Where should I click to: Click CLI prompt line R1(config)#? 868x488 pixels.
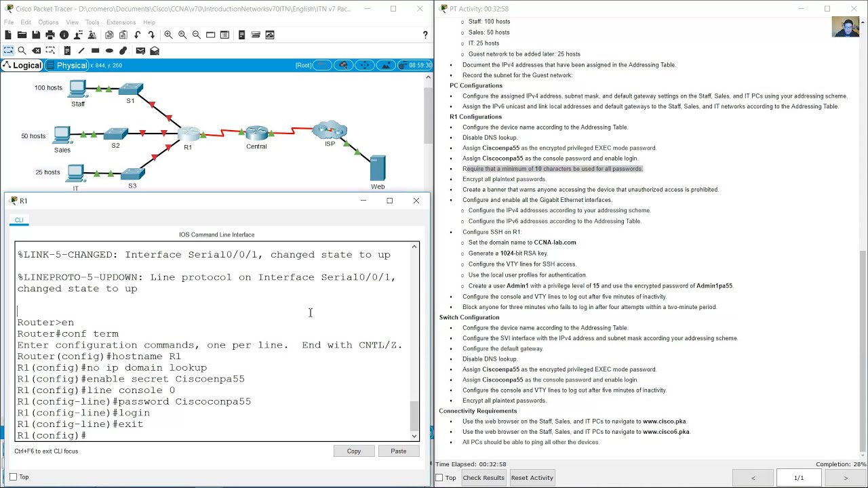[x=52, y=435]
